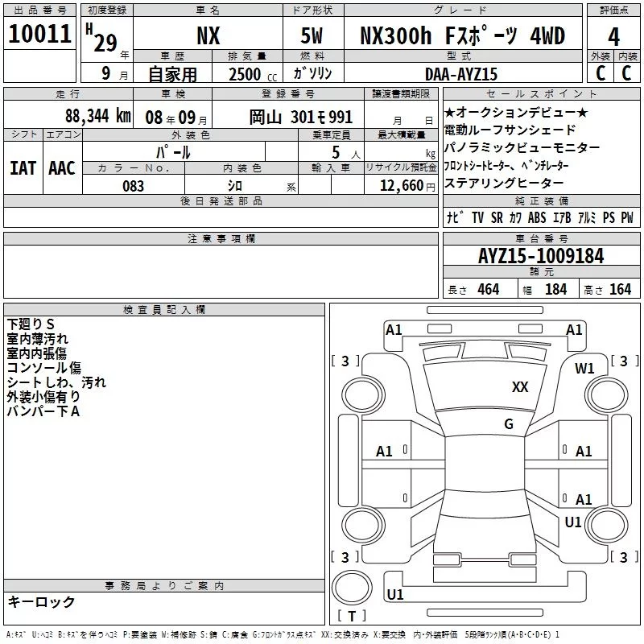Select the registration number 岡山 301 モ 991
Screen dimensions: 644x644
[x=301, y=117]
